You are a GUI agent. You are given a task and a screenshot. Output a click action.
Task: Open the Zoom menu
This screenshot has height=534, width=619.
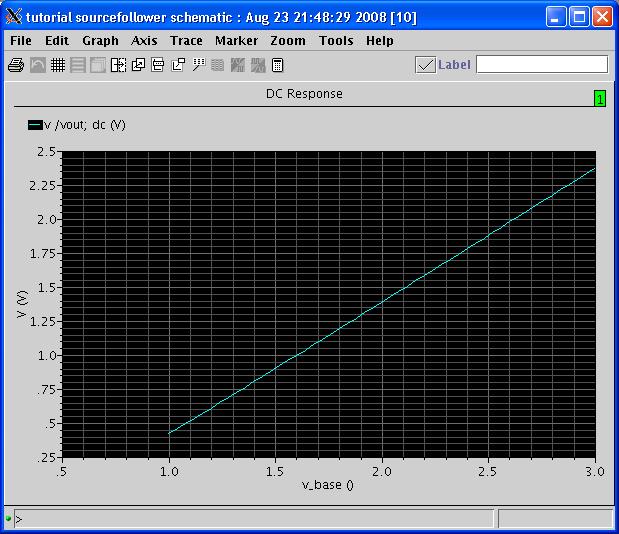point(288,41)
